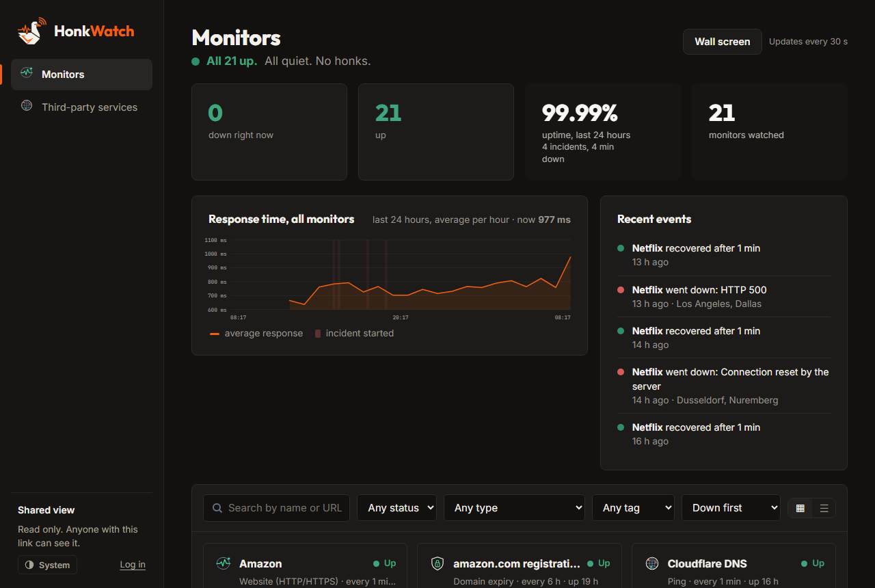This screenshot has height=588, width=875.
Task: Click the amazon.com registration shield icon
Action: tap(437, 563)
